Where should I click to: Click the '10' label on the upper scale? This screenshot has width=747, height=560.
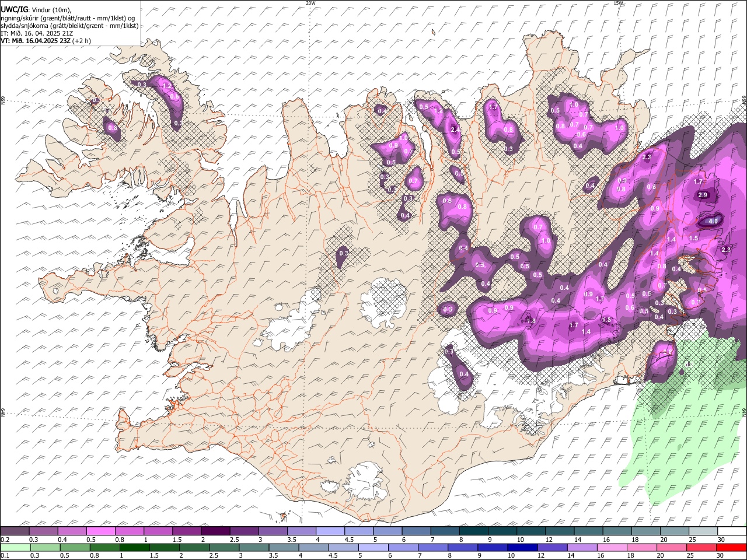(x=519, y=540)
